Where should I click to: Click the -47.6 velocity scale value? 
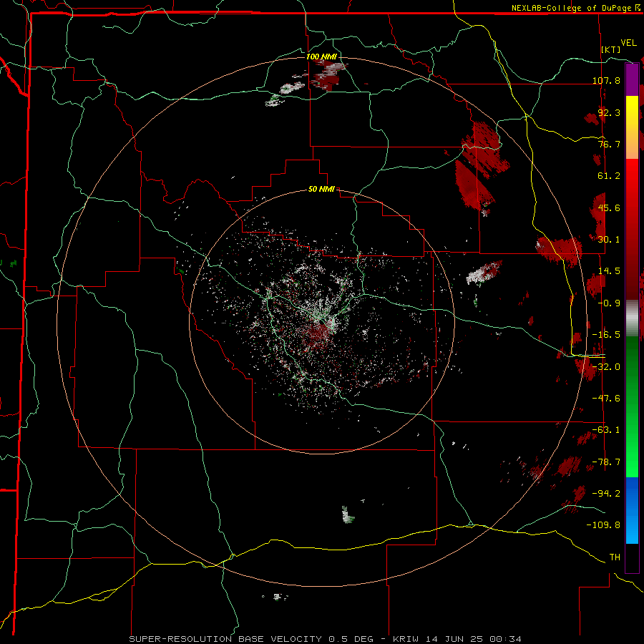pos(606,399)
